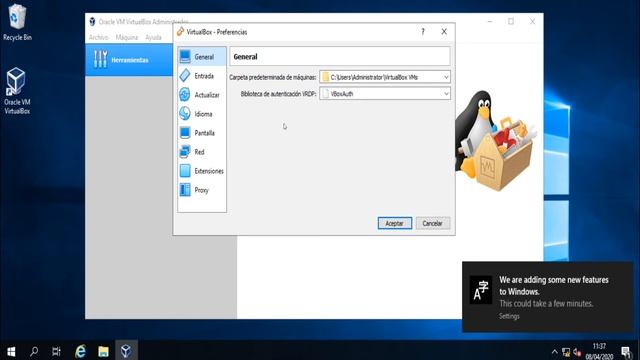Open the Archivo menu

click(99, 37)
